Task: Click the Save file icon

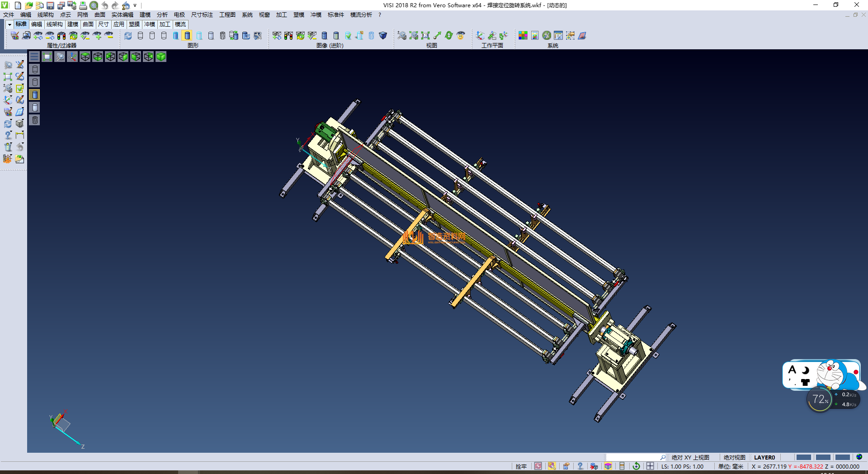Action: (x=50, y=5)
